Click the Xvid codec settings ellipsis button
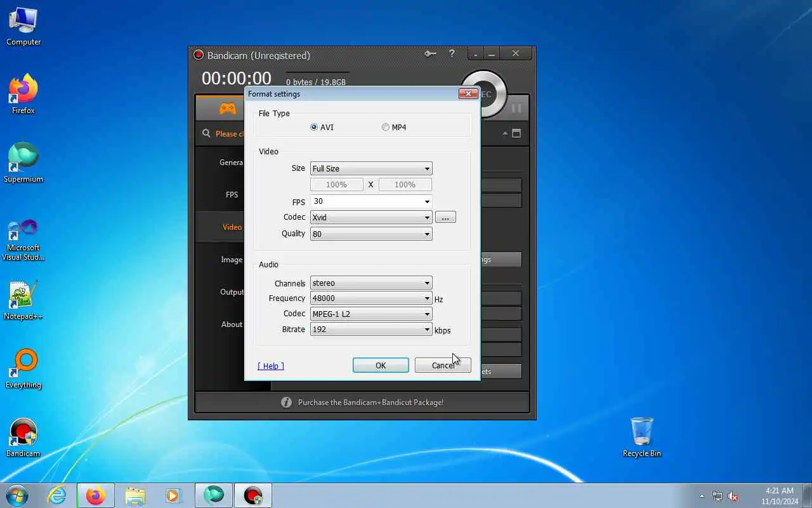Image resolution: width=812 pixels, height=508 pixels. point(445,217)
